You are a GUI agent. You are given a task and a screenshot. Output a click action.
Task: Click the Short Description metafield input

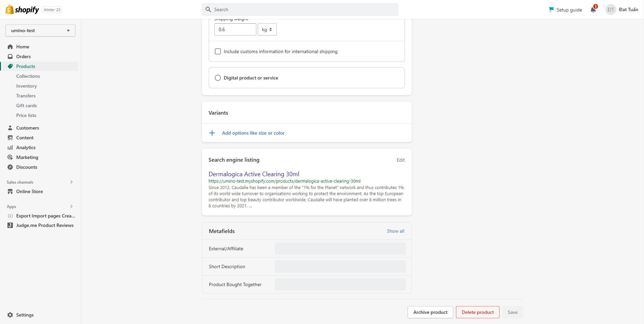pyautogui.click(x=340, y=267)
